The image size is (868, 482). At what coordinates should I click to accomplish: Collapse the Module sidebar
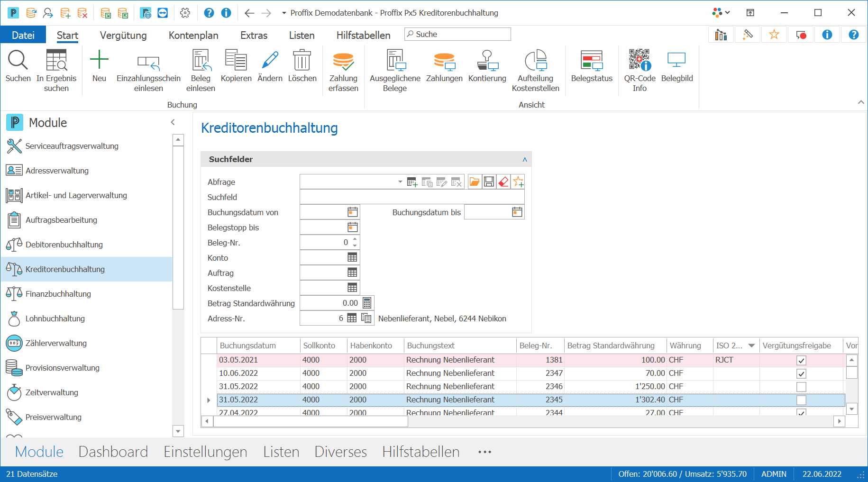pos(173,122)
